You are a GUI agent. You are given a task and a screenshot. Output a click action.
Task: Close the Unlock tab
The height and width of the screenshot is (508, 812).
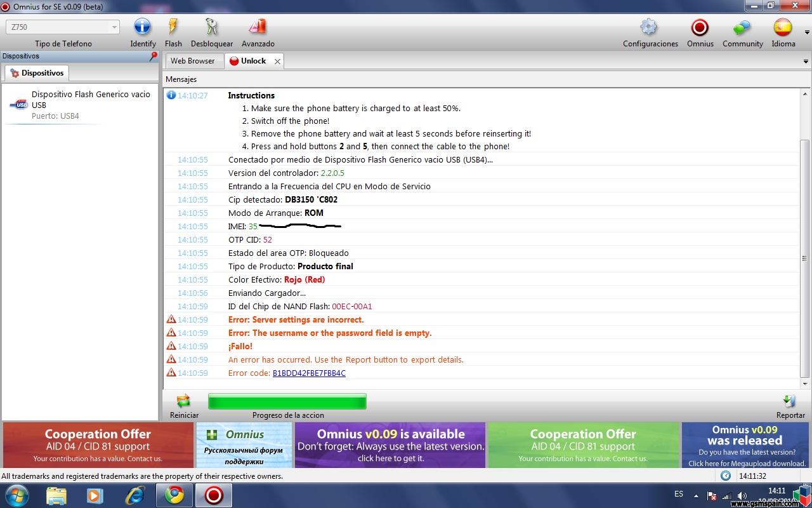pos(277,61)
